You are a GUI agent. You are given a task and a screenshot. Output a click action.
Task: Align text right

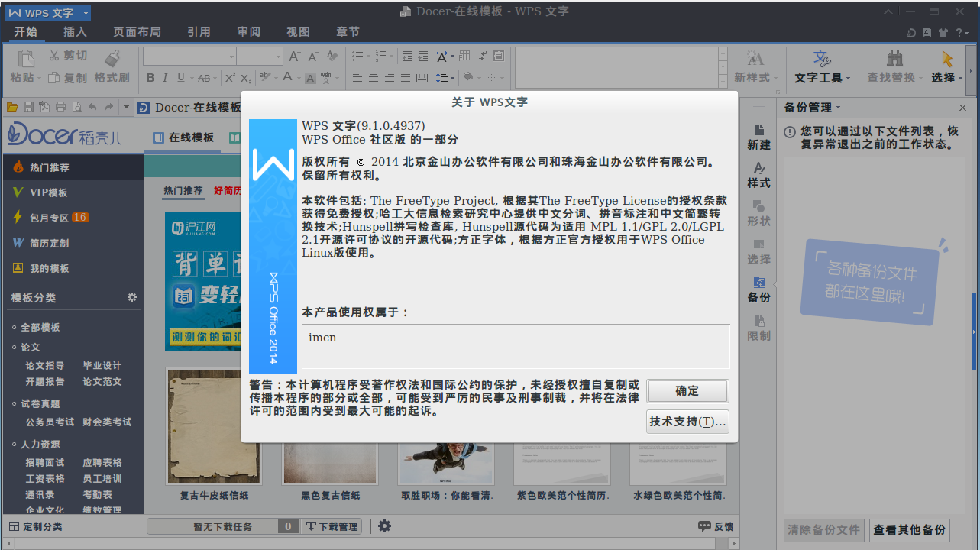[390, 78]
